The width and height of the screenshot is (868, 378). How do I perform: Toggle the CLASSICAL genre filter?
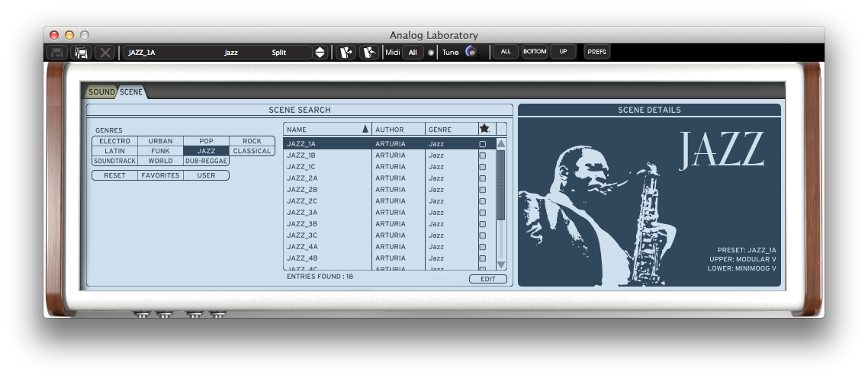[252, 151]
